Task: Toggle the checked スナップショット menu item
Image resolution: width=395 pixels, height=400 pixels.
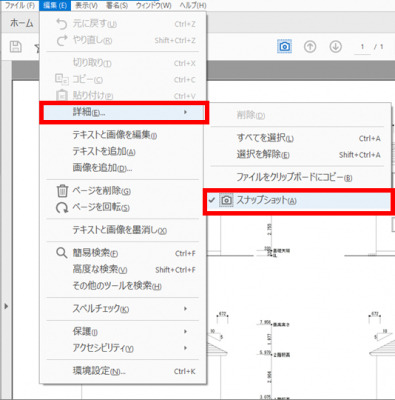Action: [x=298, y=201]
